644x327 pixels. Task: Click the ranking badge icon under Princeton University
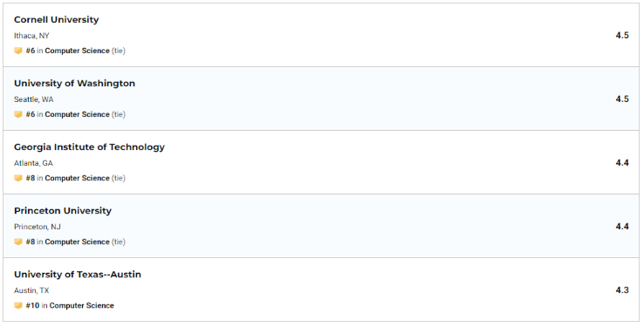[x=18, y=242]
